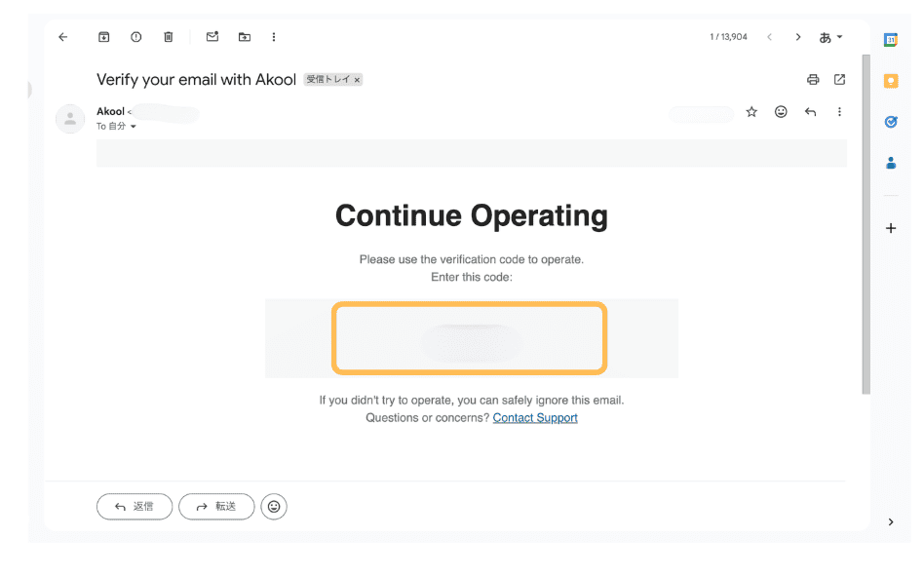
Task: Star the Akool message
Action: pyautogui.click(x=751, y=112)
